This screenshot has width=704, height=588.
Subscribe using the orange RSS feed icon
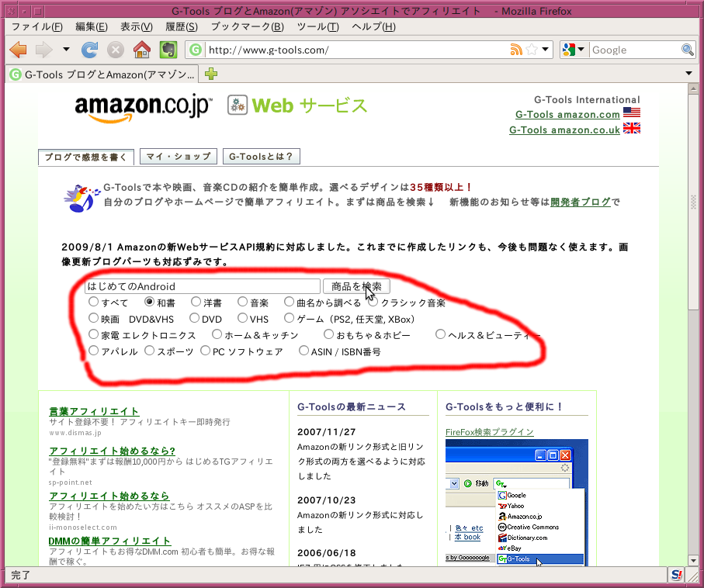point(516,50)
